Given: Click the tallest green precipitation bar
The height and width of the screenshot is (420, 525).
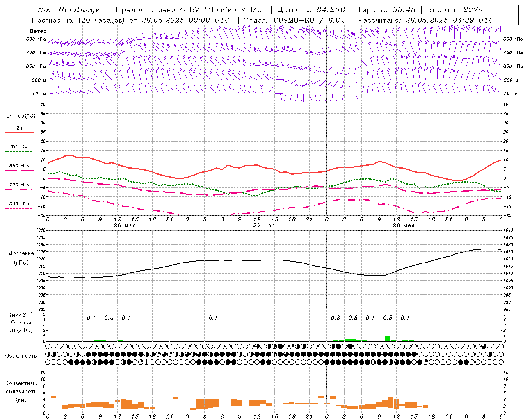Looking at the screenshot, I should (388, 339).
